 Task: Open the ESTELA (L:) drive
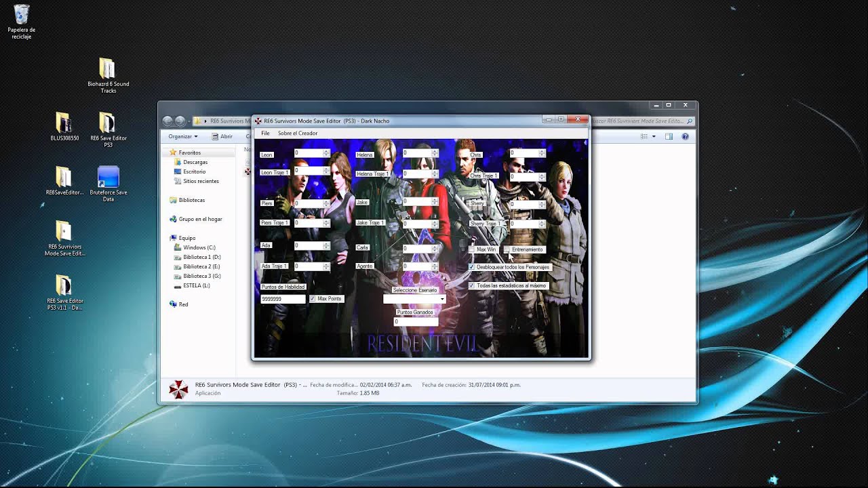(196, 285)
